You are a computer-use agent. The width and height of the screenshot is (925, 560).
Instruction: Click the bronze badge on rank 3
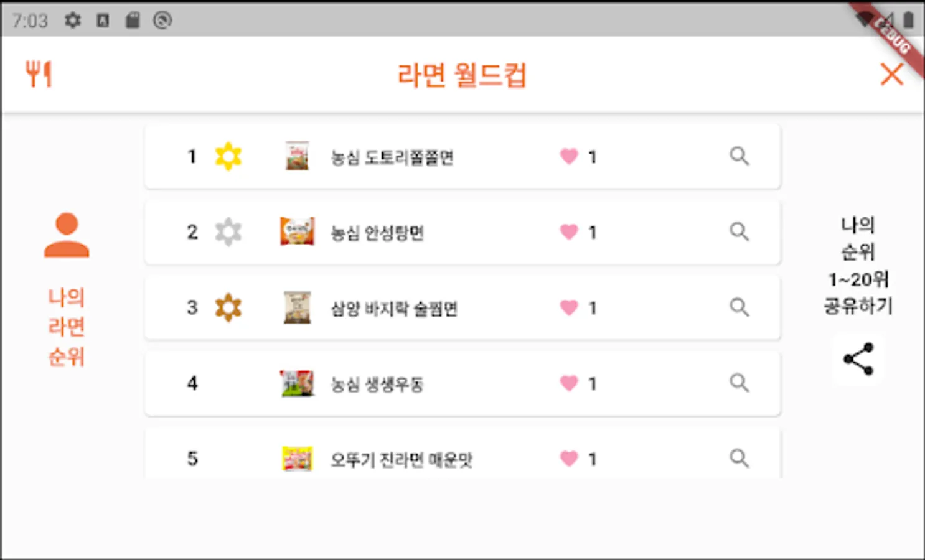point(228,307)
